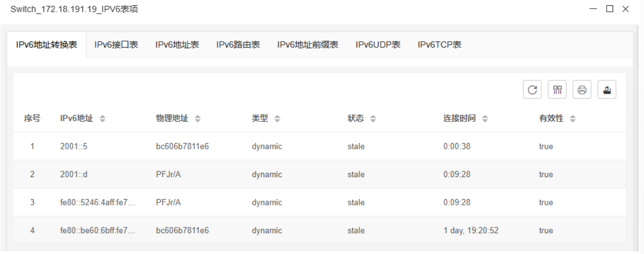Click the row with connect time 1 day, 19:20:52
The width and height of the screenshot is (644, 254).
point(470,231)
